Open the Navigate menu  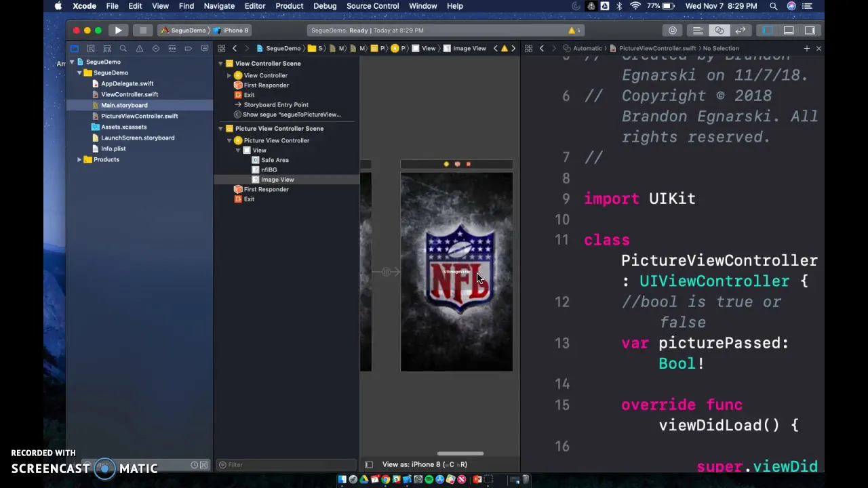click(x=219, y=6)
